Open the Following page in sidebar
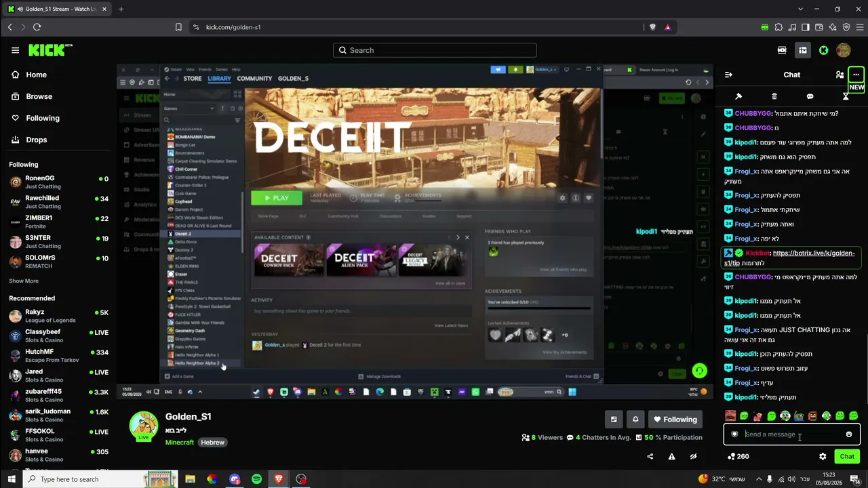This screenshot has height=488, width=868. (42, 118)
